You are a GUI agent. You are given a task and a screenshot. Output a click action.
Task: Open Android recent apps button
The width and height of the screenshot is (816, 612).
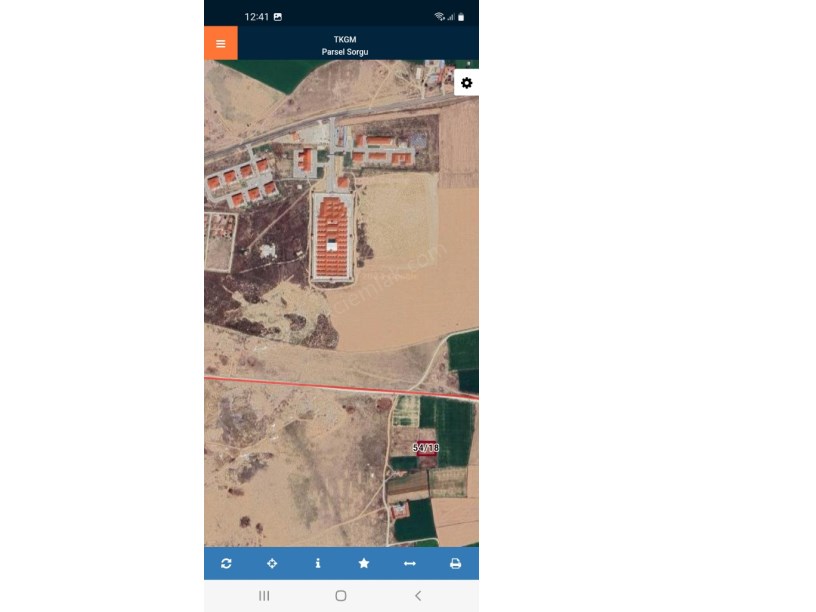click(x=264, y=596)
